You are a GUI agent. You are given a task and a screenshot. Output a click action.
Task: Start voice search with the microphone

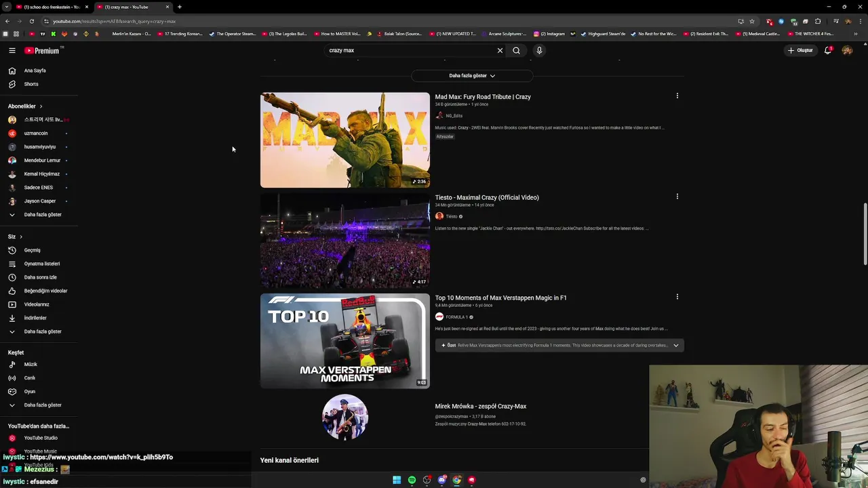[539, 50]
